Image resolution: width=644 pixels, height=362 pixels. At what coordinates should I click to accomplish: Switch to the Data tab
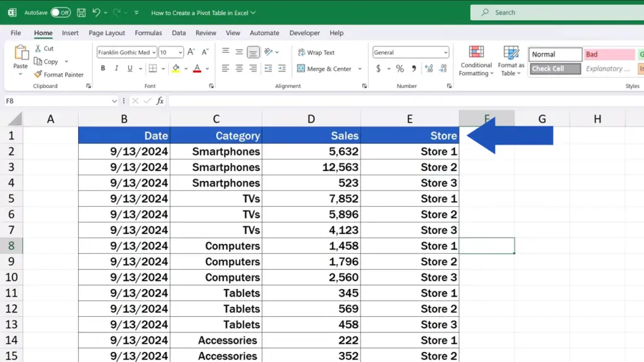tap(179, 33)
